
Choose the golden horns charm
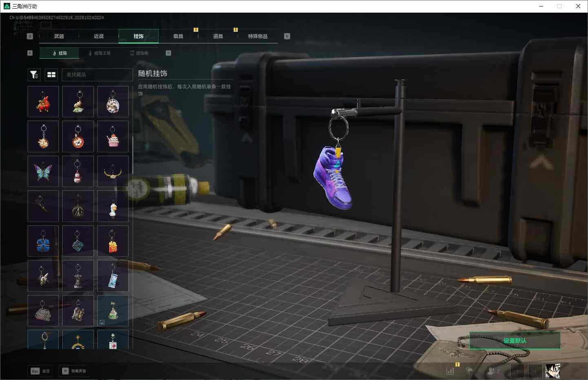pyautogui.click(x=113, y=171)
